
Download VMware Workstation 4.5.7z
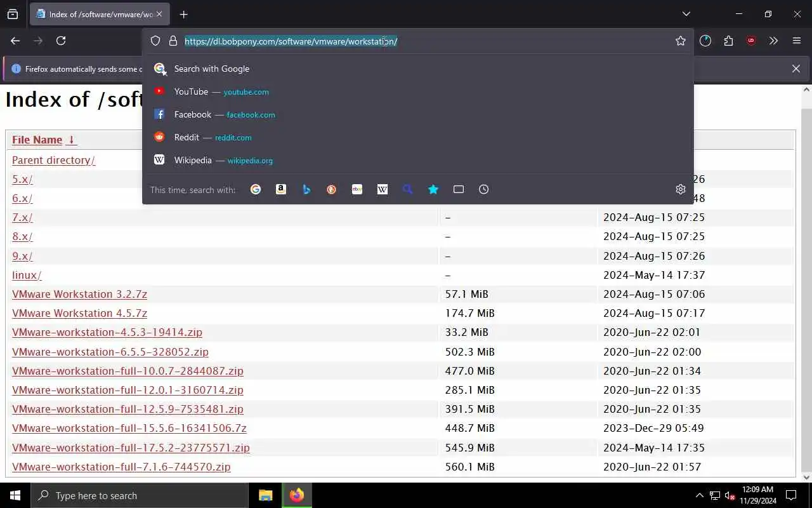tap(79, 313)
